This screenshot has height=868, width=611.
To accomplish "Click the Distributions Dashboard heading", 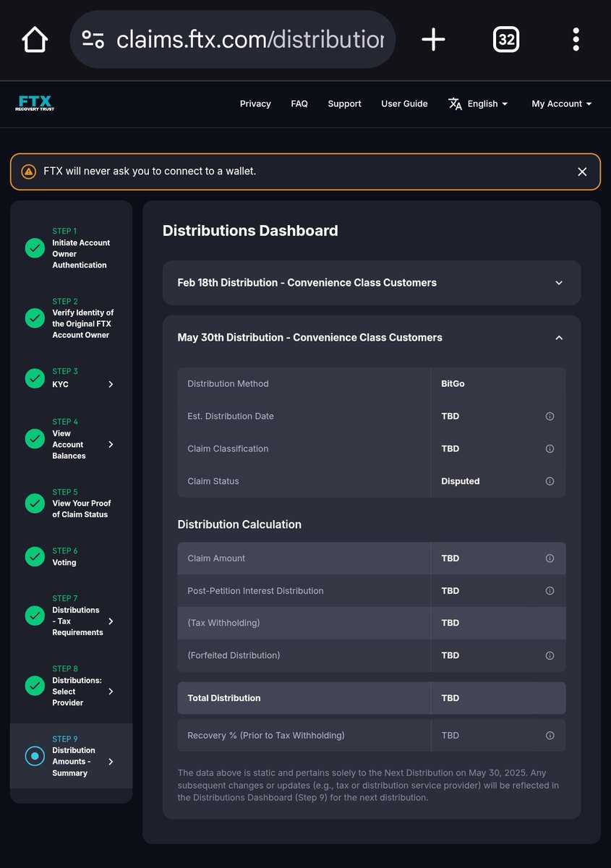I will pyautogui.click(x=250, y=231).
